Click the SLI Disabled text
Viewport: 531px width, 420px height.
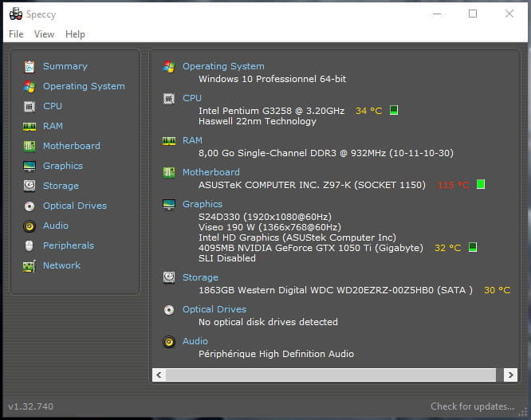coord(227,258)
